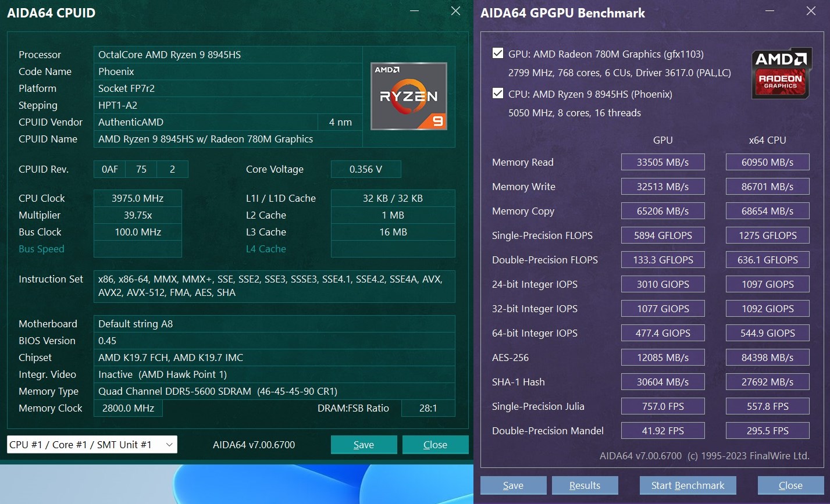Close the AIDA64 CPUID window via X

coord(455,11)
